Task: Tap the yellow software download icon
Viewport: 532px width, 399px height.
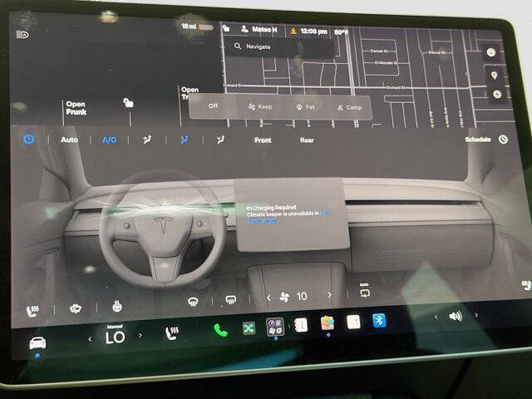Action: [293, 32]
